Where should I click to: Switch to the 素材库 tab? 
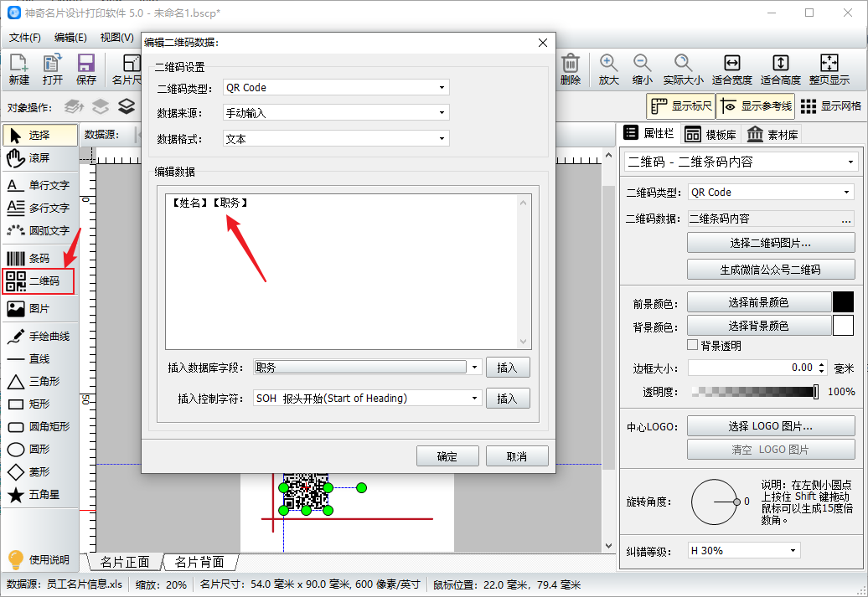point(772,135)
